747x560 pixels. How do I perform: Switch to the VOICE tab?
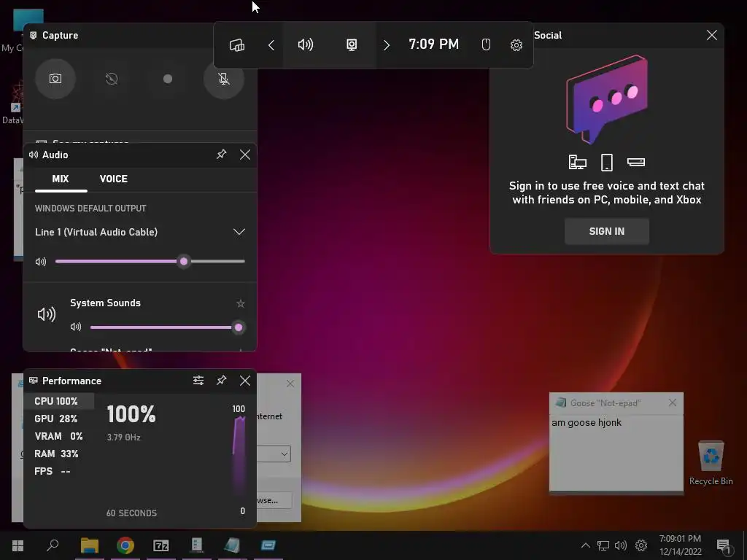[113, 179]
